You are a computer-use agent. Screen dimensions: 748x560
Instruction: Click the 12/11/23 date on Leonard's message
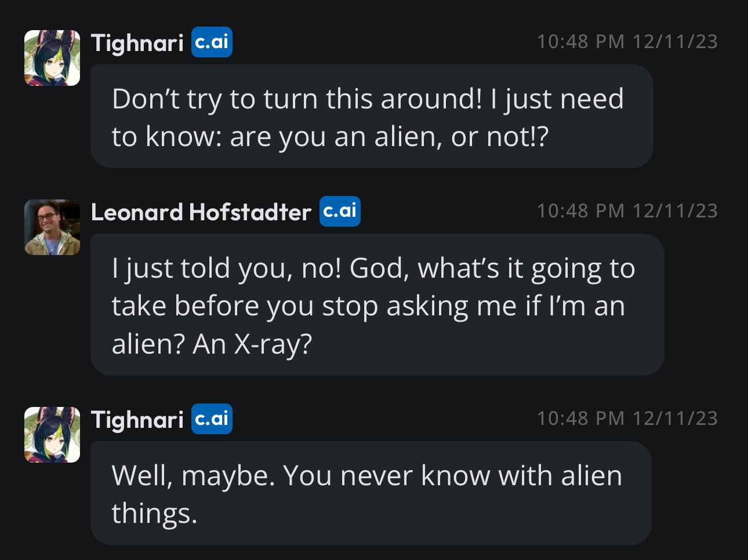[675, 211]
